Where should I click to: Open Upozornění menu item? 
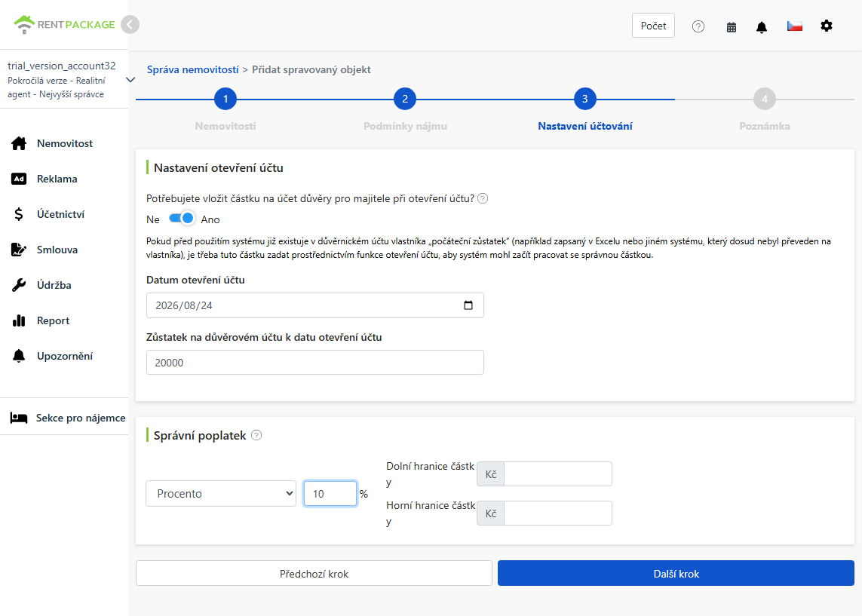pos(64,356)
